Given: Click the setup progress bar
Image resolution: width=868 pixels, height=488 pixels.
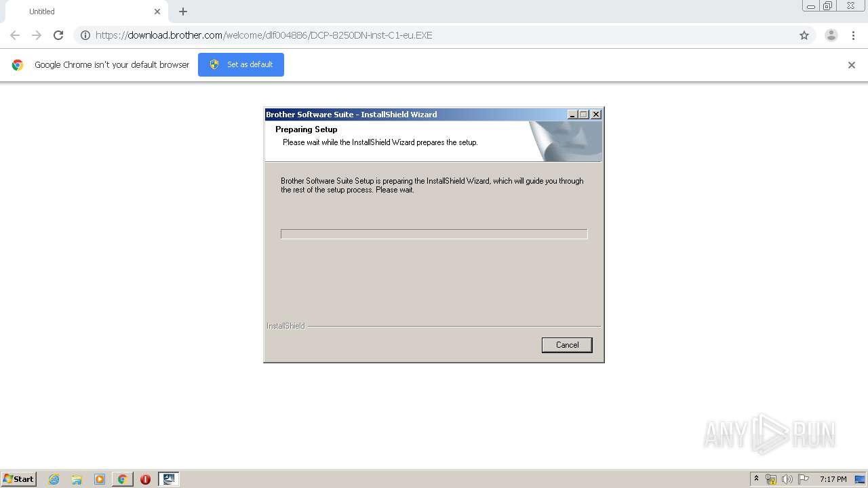Looking at the screenshot, I should point(434,234).
